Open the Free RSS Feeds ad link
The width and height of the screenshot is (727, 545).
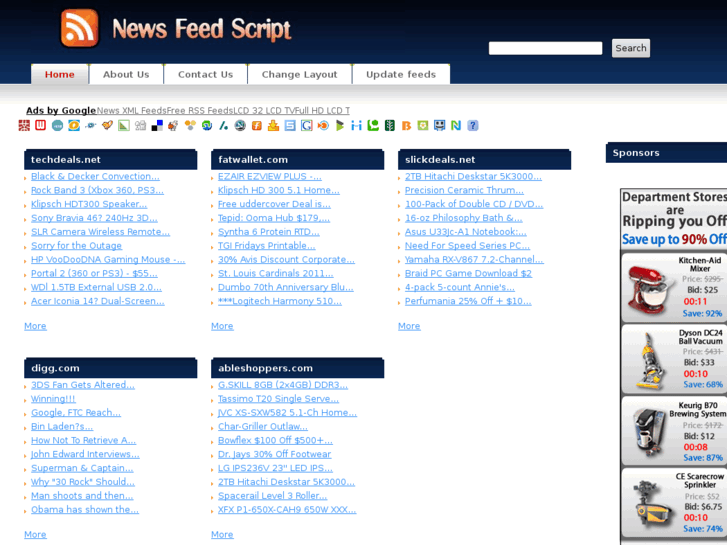click(199, 110)
